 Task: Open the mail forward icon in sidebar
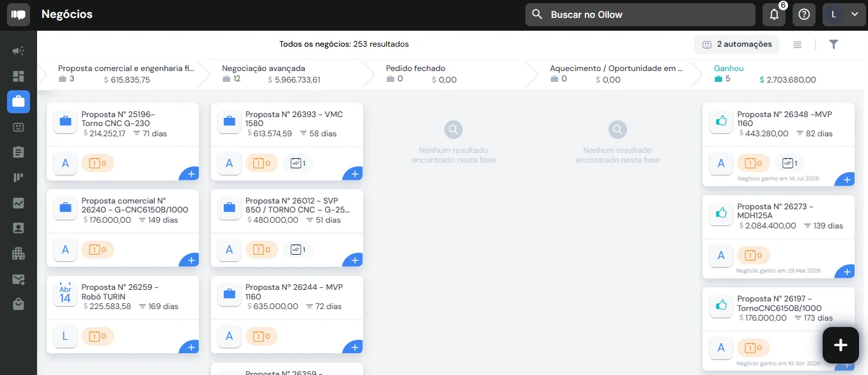[19, 279]
